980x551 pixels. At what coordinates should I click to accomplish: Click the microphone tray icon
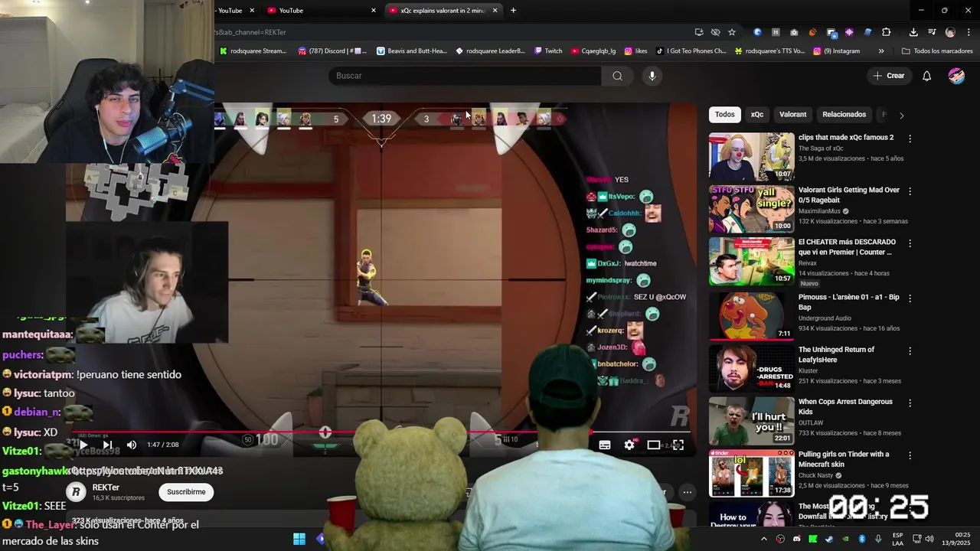click(x=878, y=539)
